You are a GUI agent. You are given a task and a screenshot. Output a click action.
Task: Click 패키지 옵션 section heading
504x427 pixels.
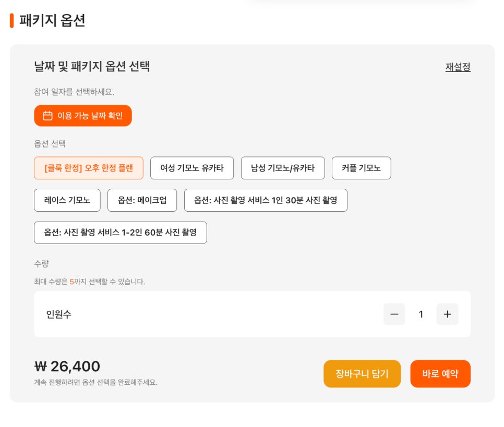pos(52,20)
